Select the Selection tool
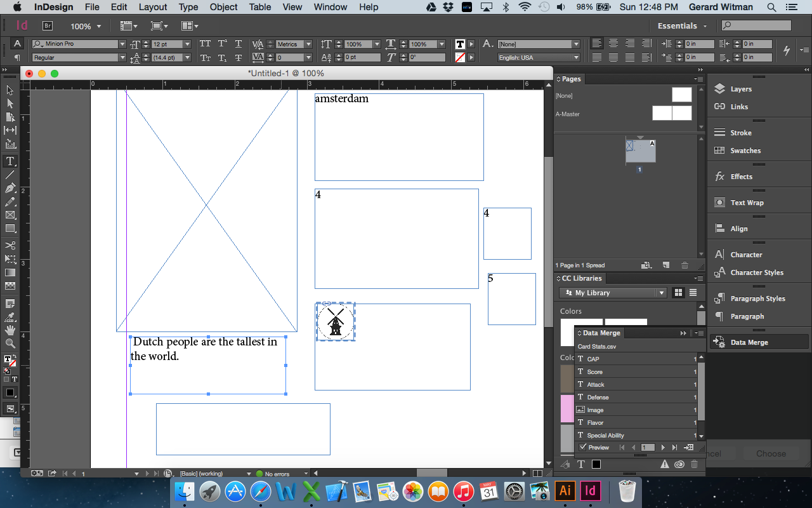Image resolution: width=812 pixels, height=508 pixels. pos(10,90)
